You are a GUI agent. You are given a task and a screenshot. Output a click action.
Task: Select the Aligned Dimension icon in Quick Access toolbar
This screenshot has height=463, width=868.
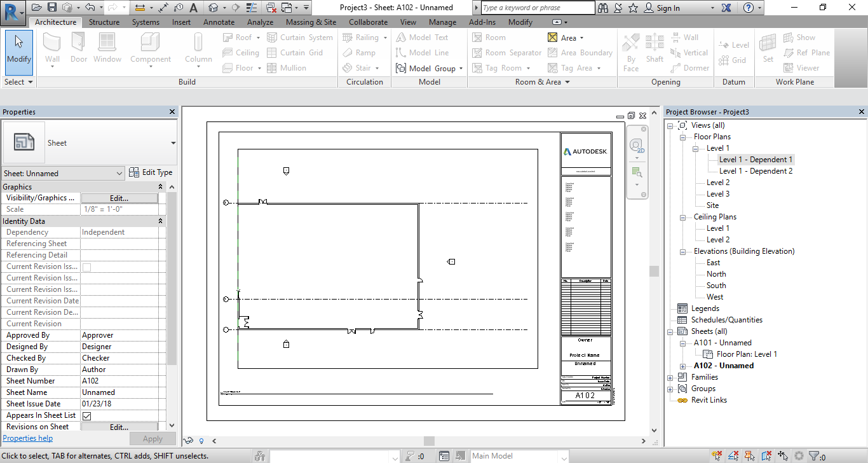tap(163, 8)
